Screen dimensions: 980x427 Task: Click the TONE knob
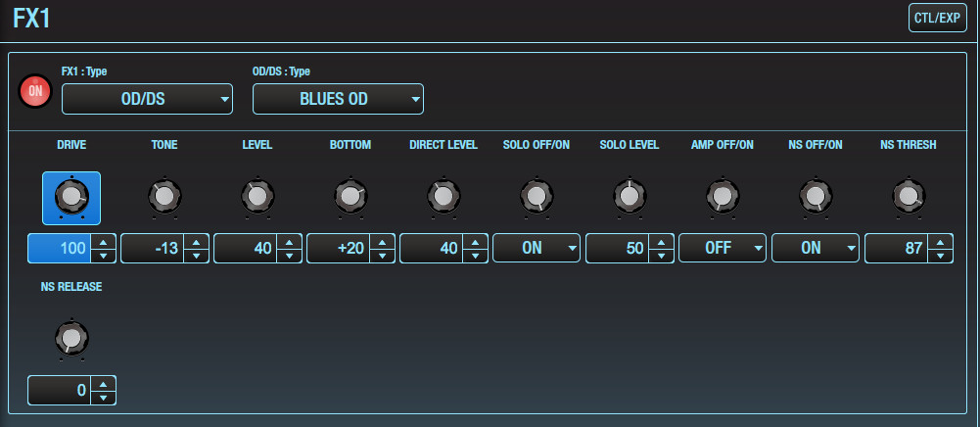pos(164,197)
